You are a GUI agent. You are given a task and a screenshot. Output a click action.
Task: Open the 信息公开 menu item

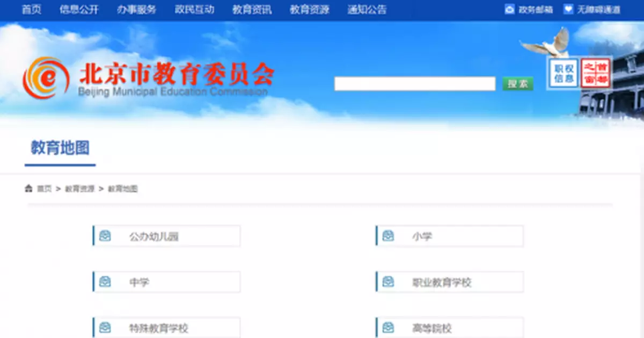tap(79, 9)
